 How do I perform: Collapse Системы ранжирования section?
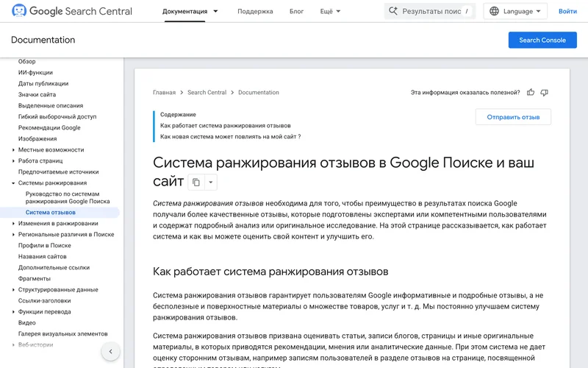[x=13, y=183]
